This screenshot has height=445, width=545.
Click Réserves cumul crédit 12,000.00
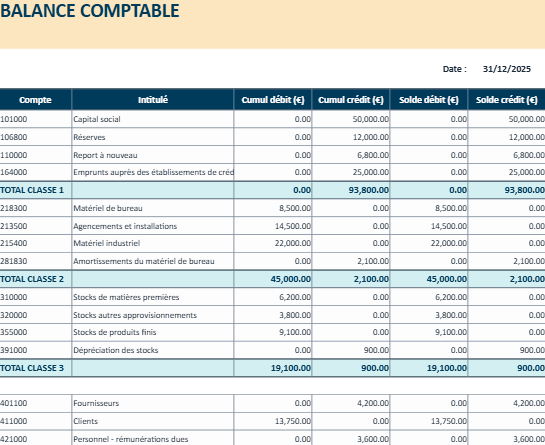pyautogui.click(x=371, y=137)
